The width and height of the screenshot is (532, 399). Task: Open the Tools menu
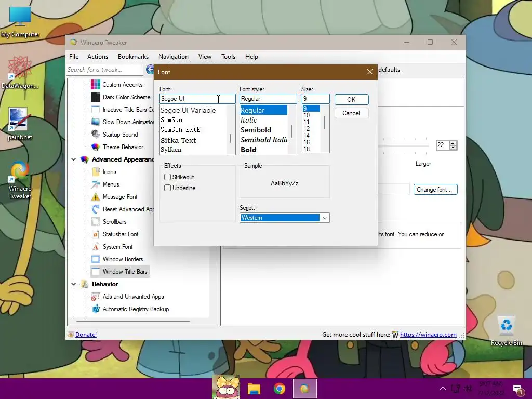click(x=228, y=57)
